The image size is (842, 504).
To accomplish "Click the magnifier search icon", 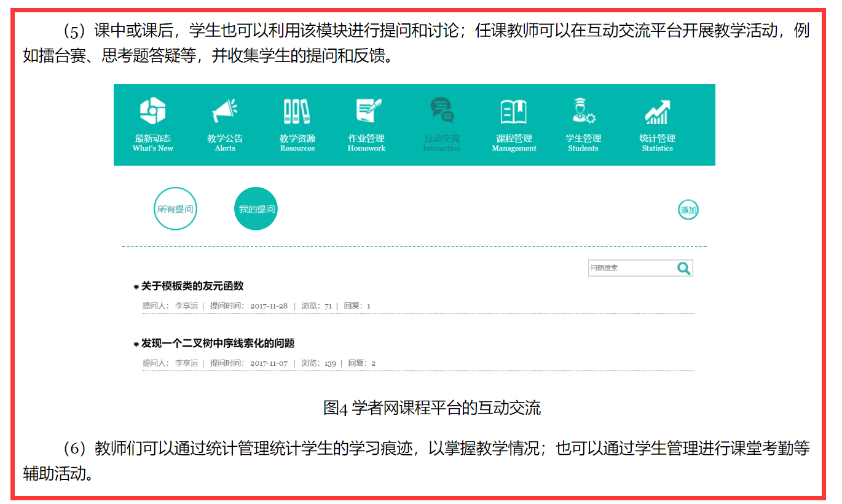I will coord(683,268).
